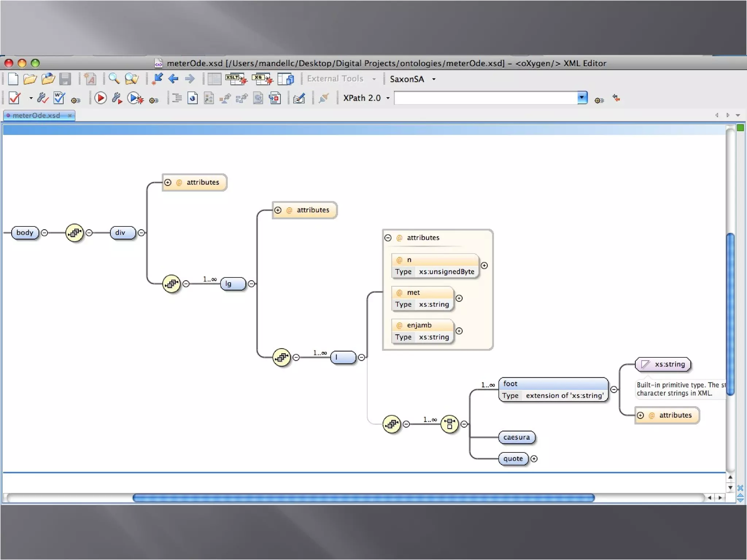Select the meterOde.xsd editor tab
747x560 pixels.
coord(36,116)
